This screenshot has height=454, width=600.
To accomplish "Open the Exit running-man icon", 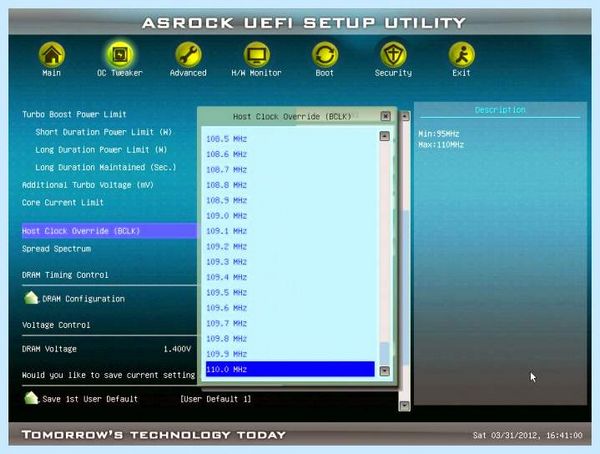I will coord(461,55).
